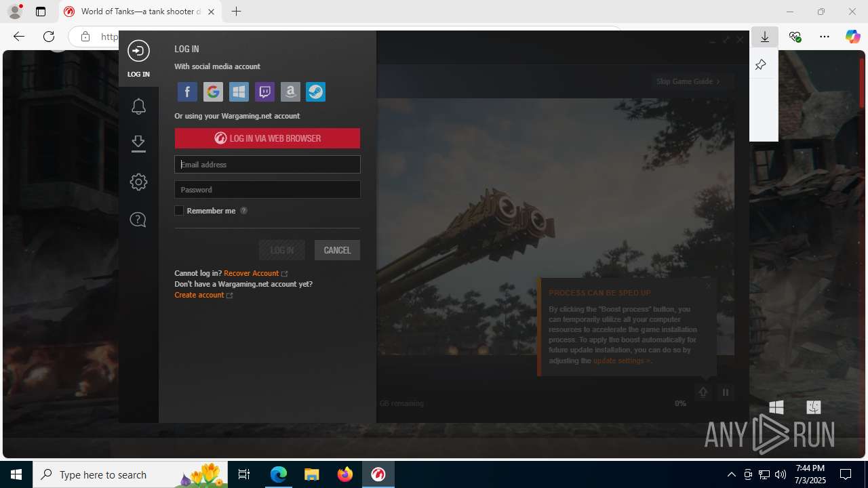Click the greyed LOG IN button
This screenshot has width=868, height=488.
pyautogui.click(x=282, y=250)
